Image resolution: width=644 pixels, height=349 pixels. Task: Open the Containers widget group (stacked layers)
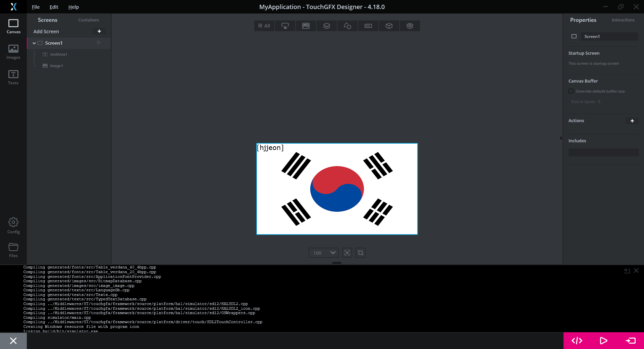(327, 26)
